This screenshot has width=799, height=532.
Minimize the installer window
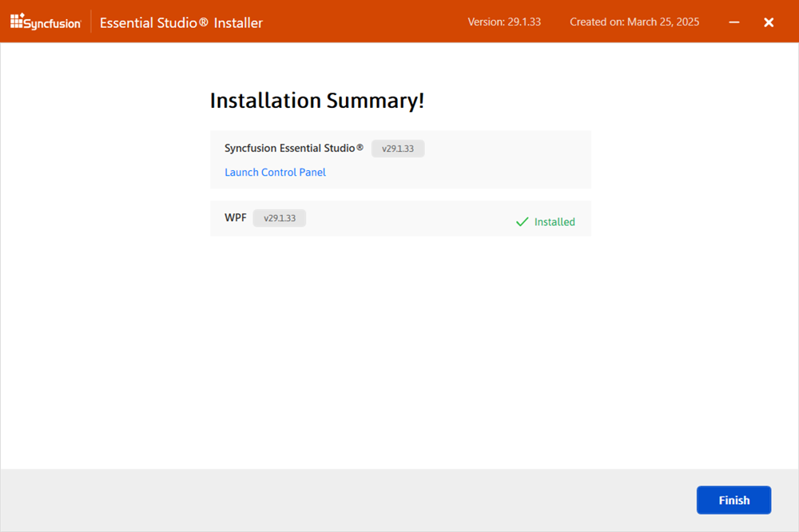733,22
